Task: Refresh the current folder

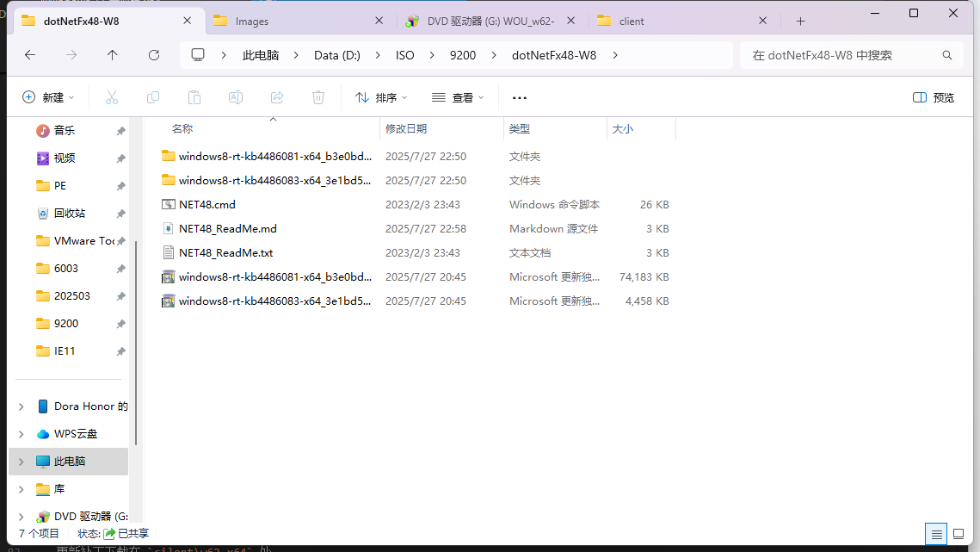Action: point(154,55)
